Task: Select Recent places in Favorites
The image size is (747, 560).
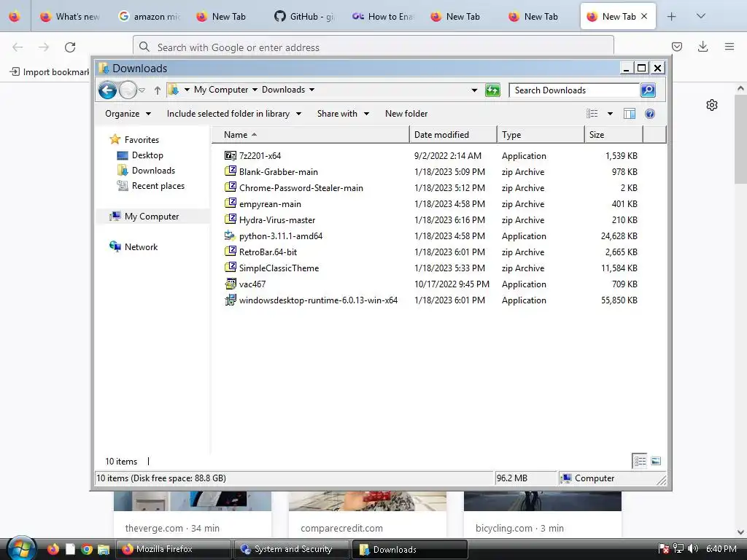Action: point(158,186)
